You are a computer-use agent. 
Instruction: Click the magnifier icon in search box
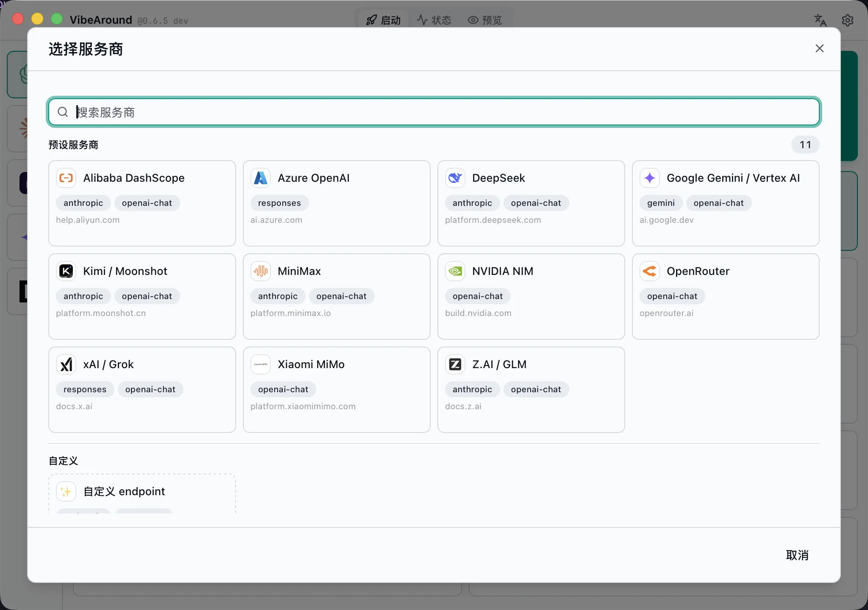[x=63, y=112]
